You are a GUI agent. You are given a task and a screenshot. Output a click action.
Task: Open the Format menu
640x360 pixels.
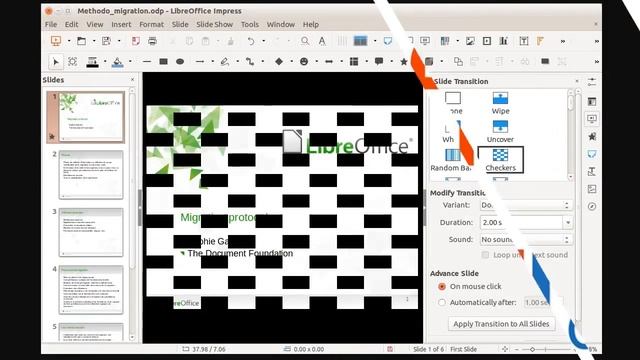151,24
